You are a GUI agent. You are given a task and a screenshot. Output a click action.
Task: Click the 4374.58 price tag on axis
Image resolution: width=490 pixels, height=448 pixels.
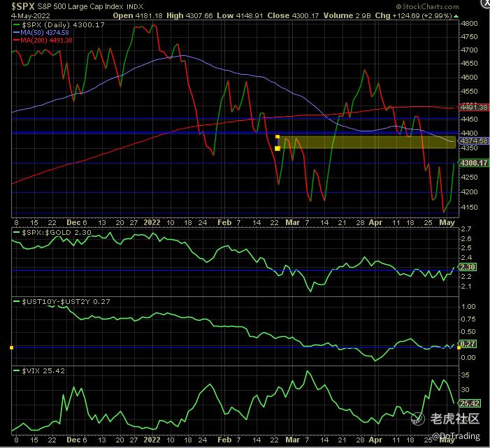(x=474, y=141)
